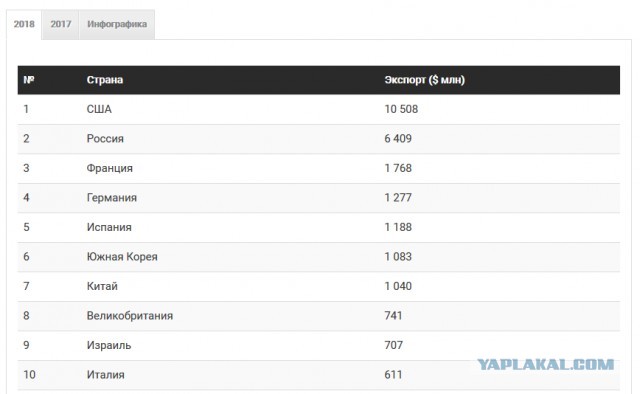Click the export value 1 277
The height and width of the screenshot is (394, 640).
[x=398, y=198]
